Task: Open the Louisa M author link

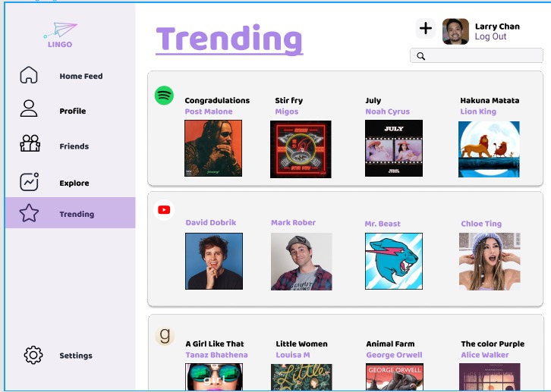Action: coord(293,355)
